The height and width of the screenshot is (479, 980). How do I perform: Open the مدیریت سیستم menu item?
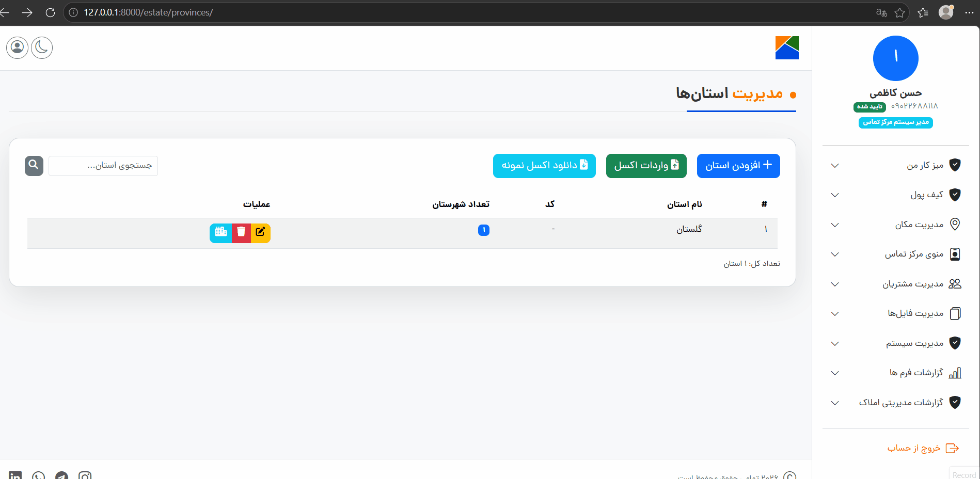click(914, 343)
